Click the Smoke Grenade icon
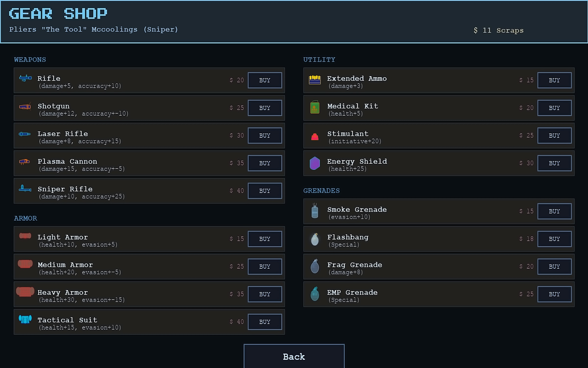The width and height of the screenshot is (588, 368). click(x=315, y=211)
